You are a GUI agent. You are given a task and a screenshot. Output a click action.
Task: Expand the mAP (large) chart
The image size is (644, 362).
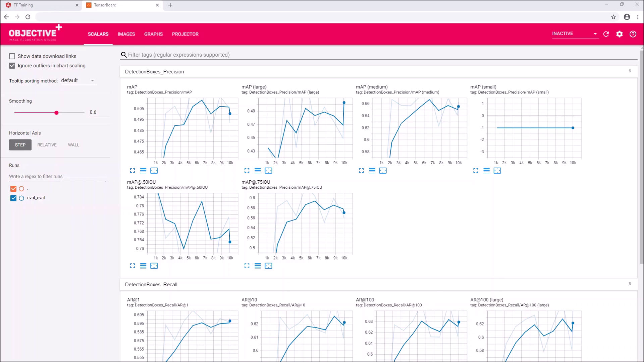247,171
